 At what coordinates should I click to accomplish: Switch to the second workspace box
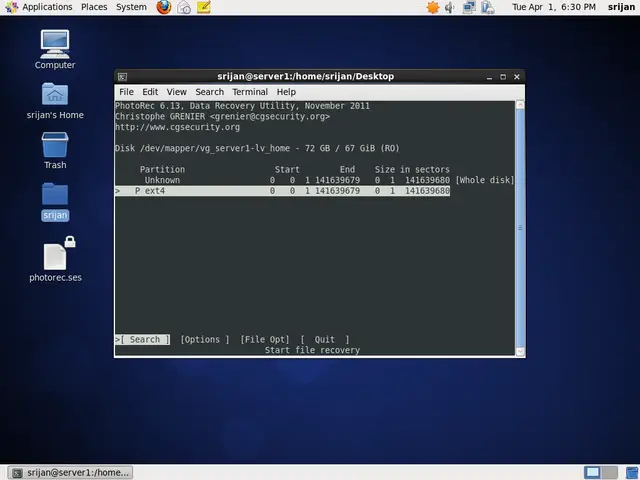[609, 472]
